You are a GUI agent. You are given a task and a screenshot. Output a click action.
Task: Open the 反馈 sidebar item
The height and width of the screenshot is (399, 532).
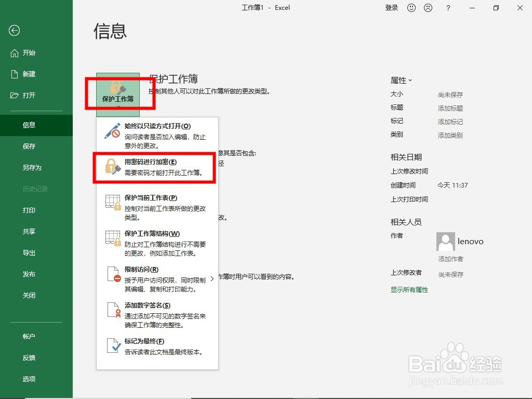(x=36, y=357)
